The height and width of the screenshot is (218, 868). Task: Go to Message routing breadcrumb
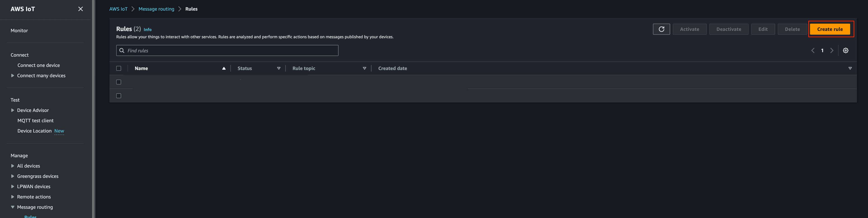coord(156,9)
